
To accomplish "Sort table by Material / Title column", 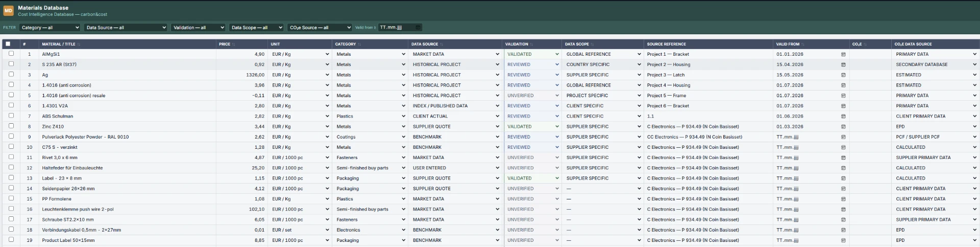I will pos(79,44).
